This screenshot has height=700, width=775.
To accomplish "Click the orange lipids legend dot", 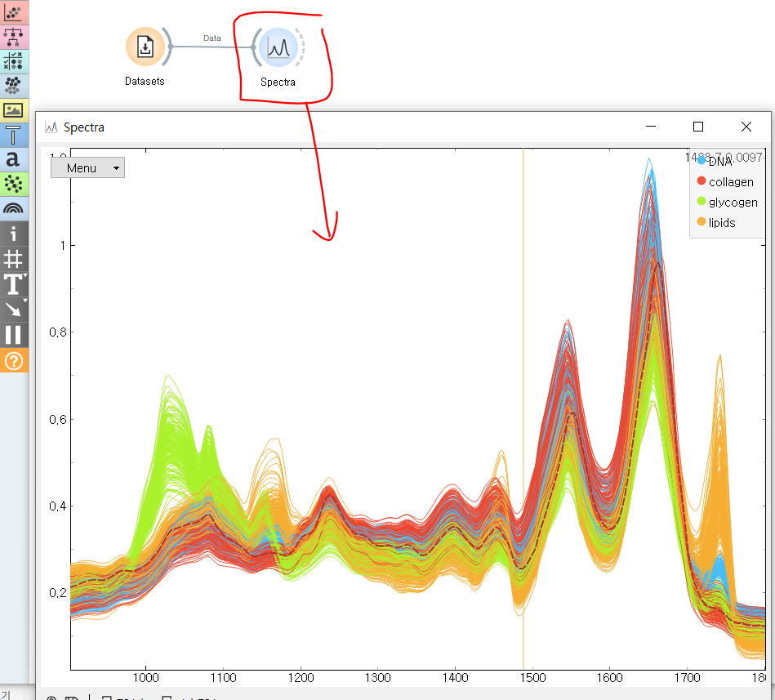I will coord(702,221).
